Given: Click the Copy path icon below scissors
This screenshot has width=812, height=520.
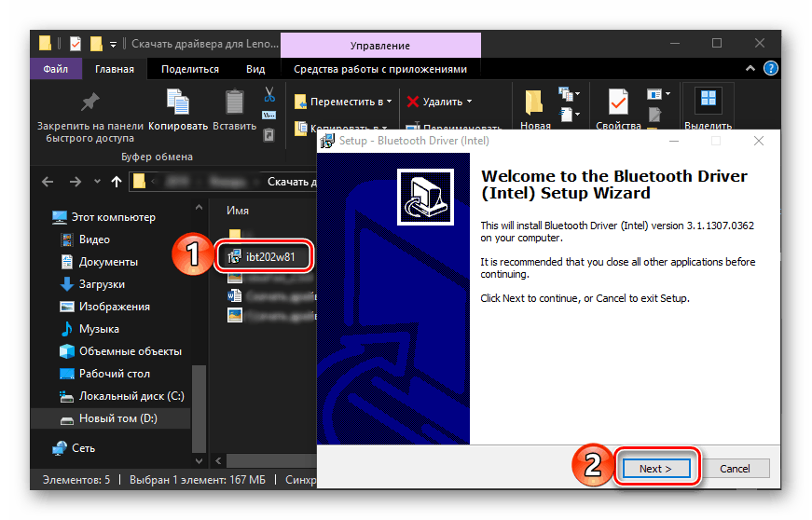Looking at the screenshot, I should click(269, 115).
